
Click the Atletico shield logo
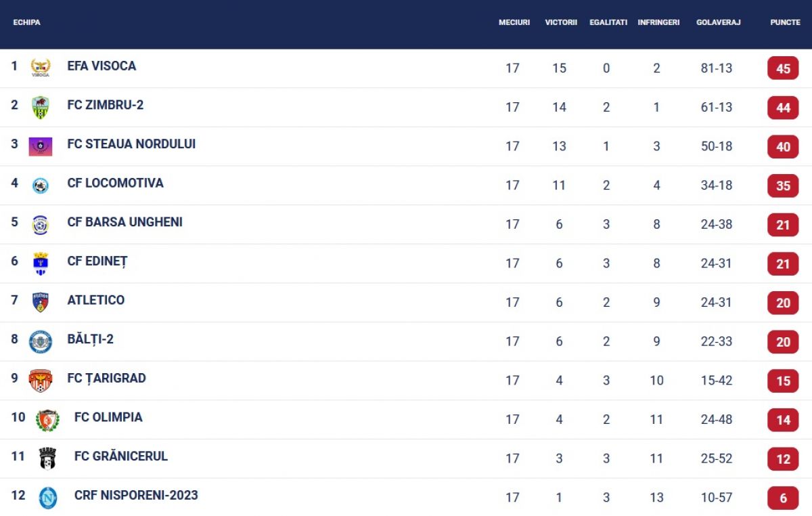click(x=41, y=302)
